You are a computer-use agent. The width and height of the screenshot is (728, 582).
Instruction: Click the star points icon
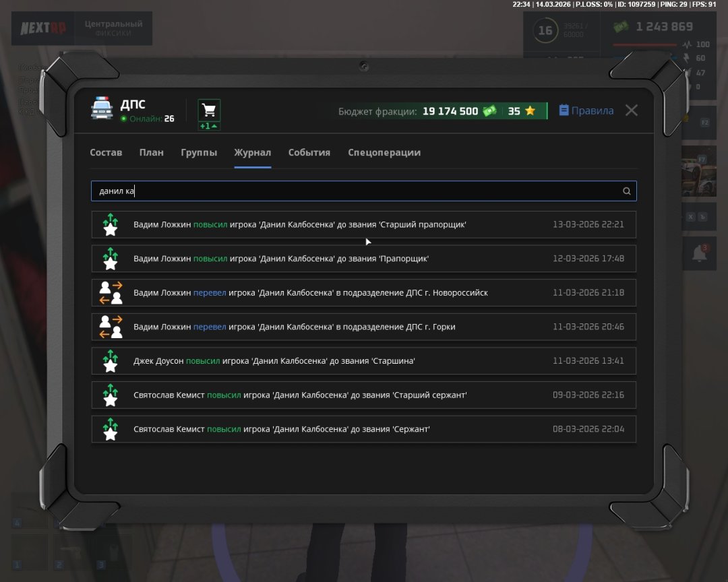(530, 111)
